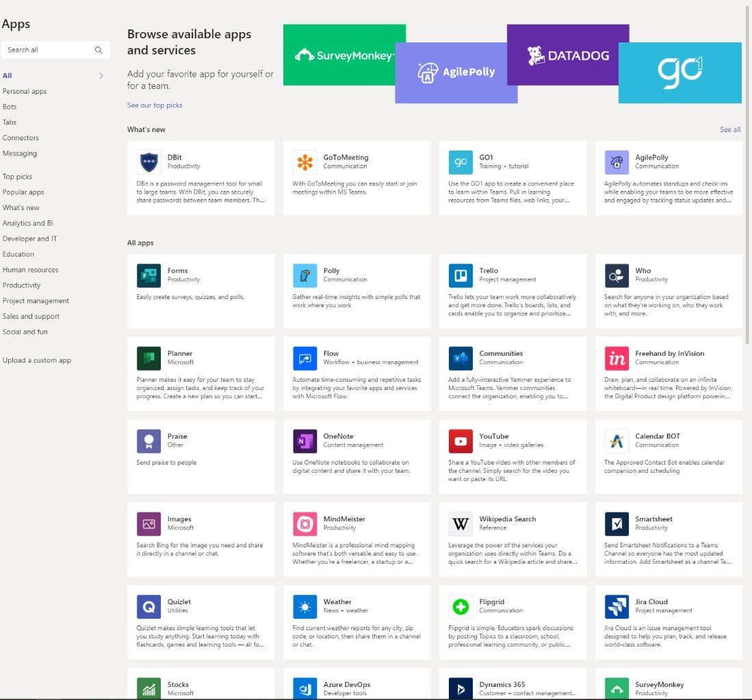Choose the AgilePolly app icon in What's new
Screen dimensions: 752x700
coord(617,162)
